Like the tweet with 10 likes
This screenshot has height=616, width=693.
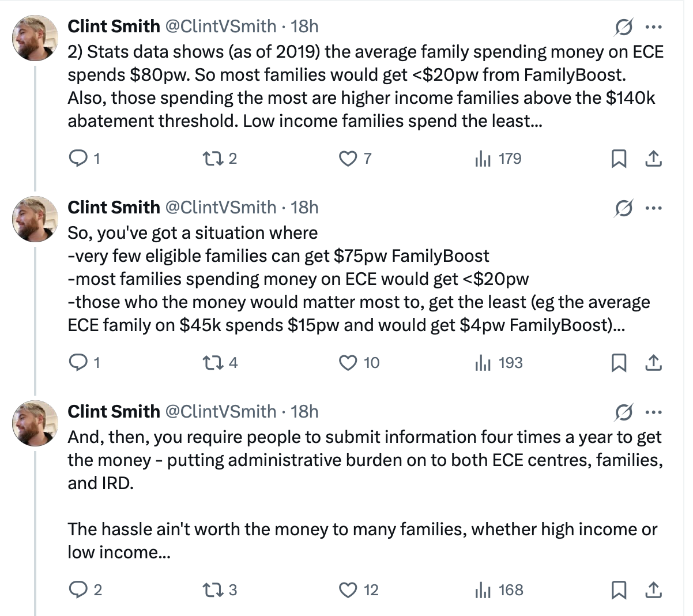pyautogui.click(x=348, y=363)
